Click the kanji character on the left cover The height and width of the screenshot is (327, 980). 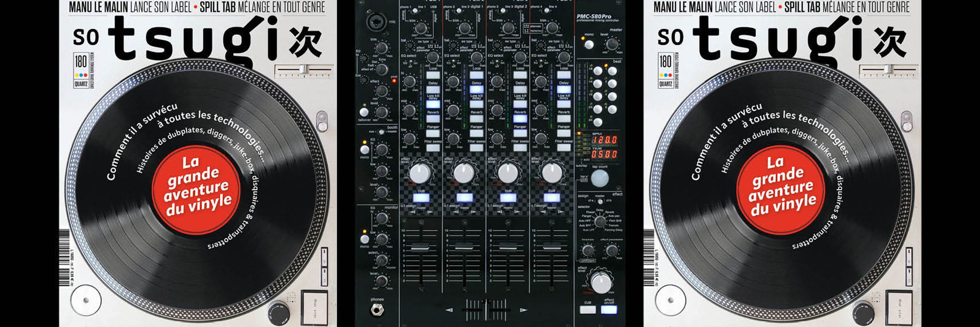click(305, 42)
